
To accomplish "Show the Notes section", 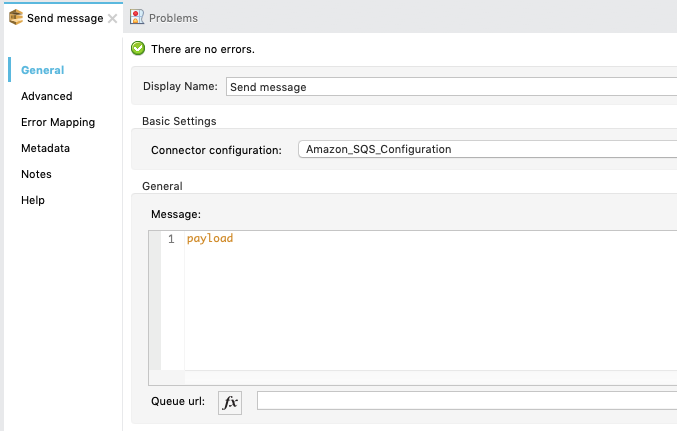I will [x=36, y=174].
